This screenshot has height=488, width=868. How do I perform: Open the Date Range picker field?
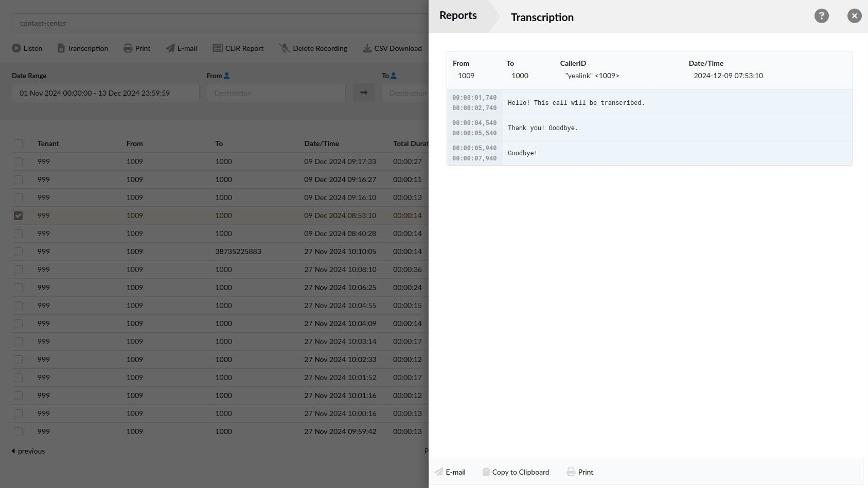(105, 93)
